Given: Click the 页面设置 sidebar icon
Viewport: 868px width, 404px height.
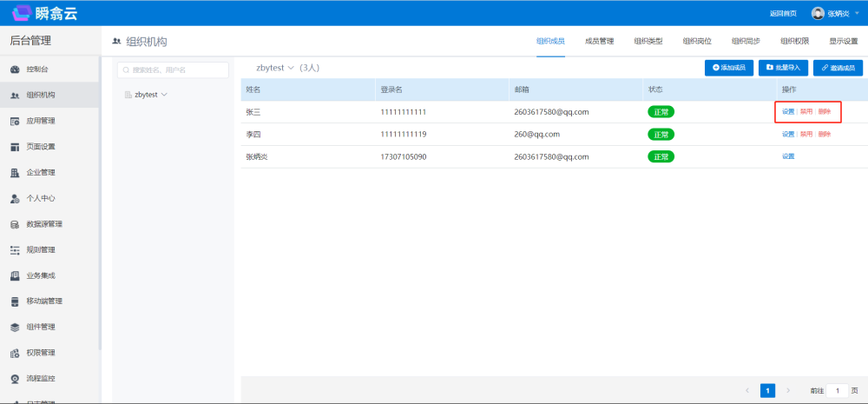Looking at the screenshot, I should coord(15,147).
